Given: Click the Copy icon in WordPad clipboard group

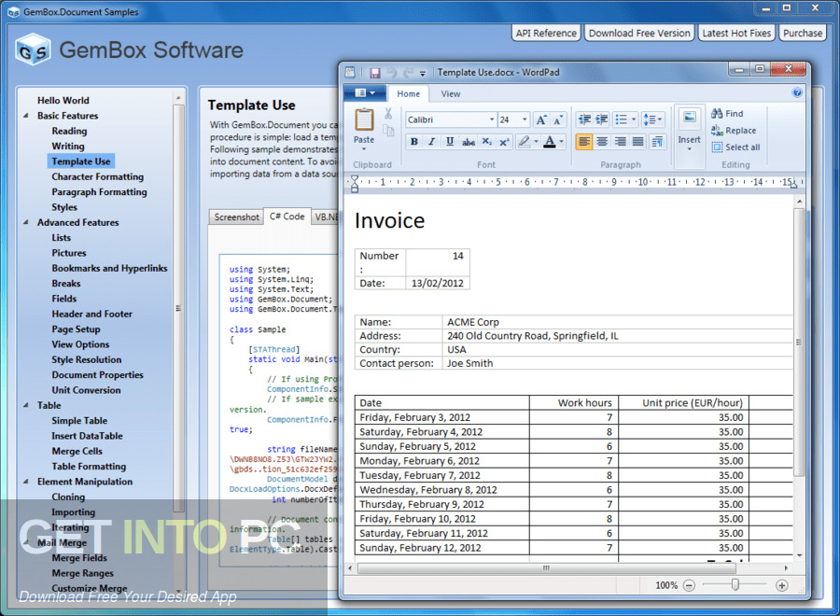Looking at the screenshot, I should click(x=388, y=130).
